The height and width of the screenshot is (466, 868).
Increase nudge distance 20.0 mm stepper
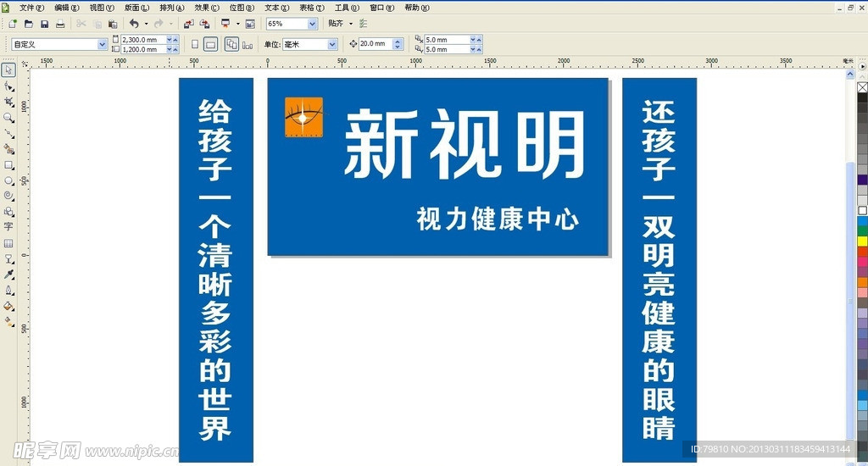click(398, 41)
